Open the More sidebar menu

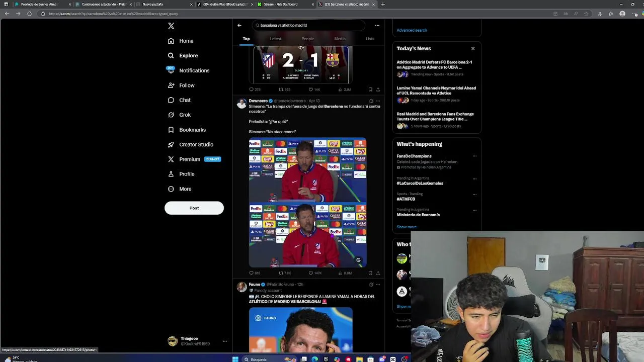pos(180,189)
